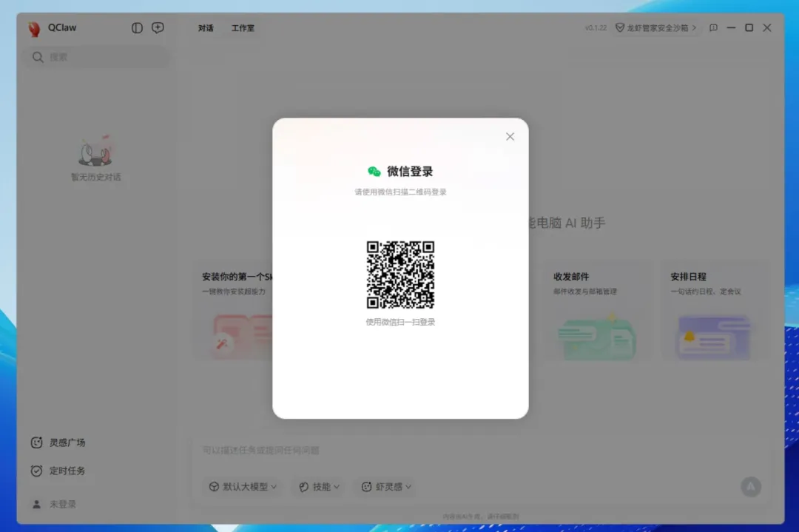The height and width of the screenshot is (532, 799).
Task: Click the WeChat login QR code
Action: click(400, 275)
